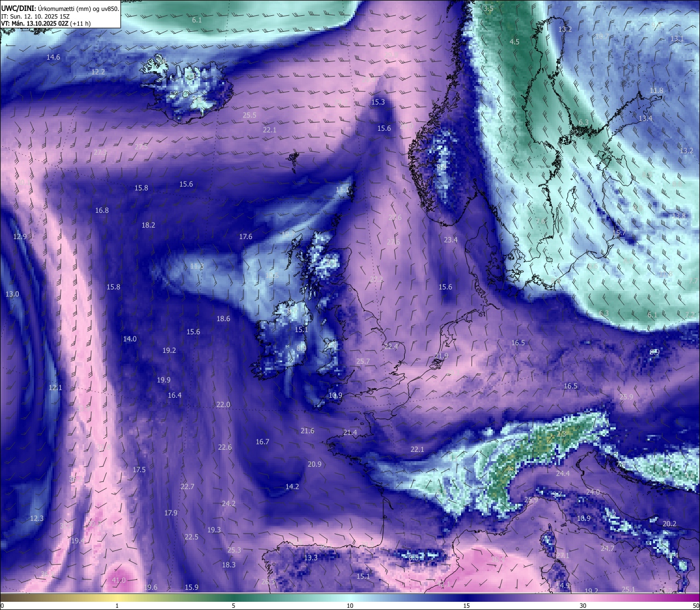The width and height of the screenshot is (700, 610).
Task: Click the 19.3 map value
Action: point(214,530)
